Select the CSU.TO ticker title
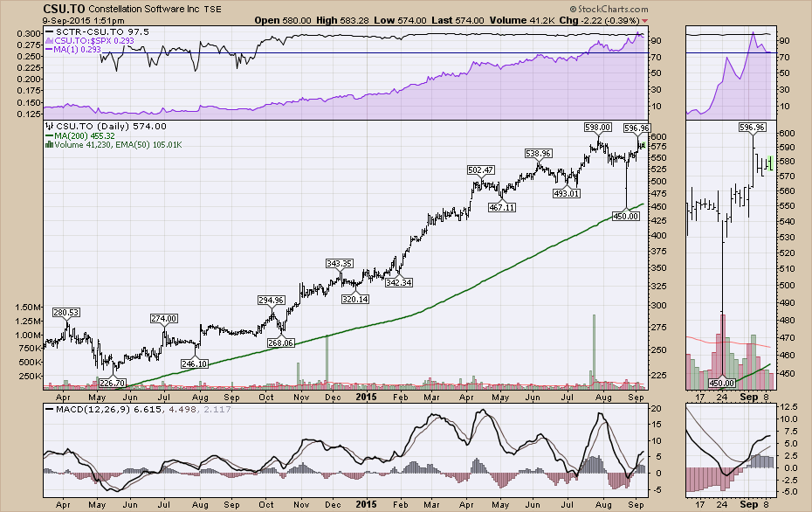 (65, 9)
